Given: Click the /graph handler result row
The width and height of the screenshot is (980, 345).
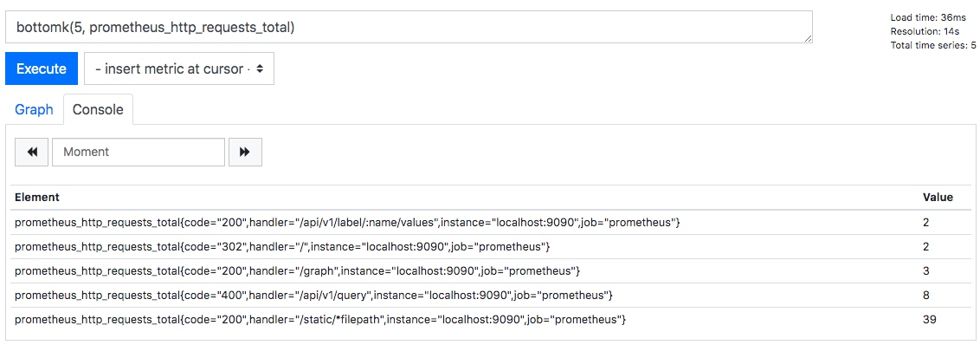Looking at the screenshot, I should pyautogui.click(x=490, y=271).
